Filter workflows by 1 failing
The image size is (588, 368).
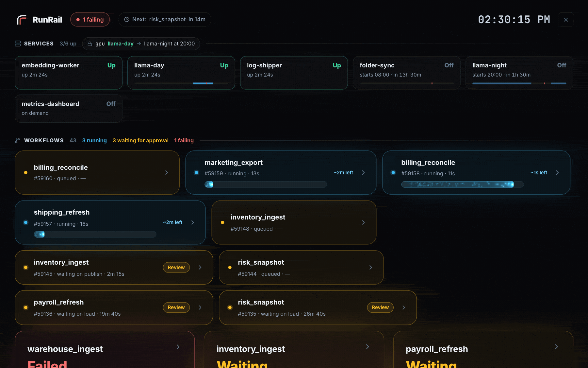(x=184, y=140)
